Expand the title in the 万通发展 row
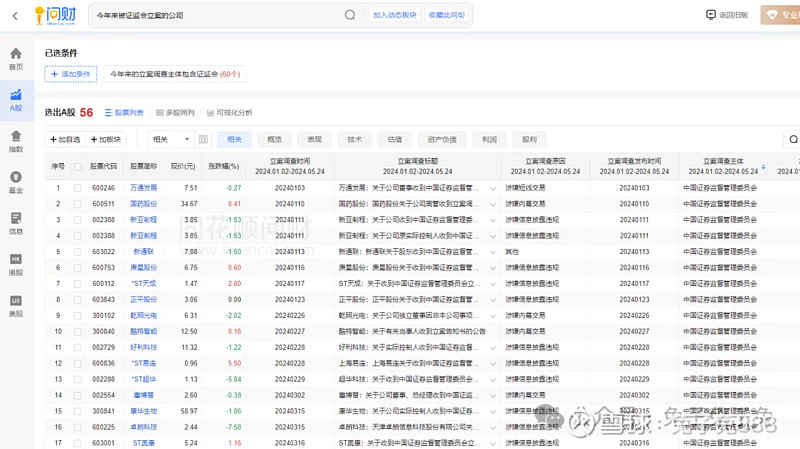 (493, 188)
